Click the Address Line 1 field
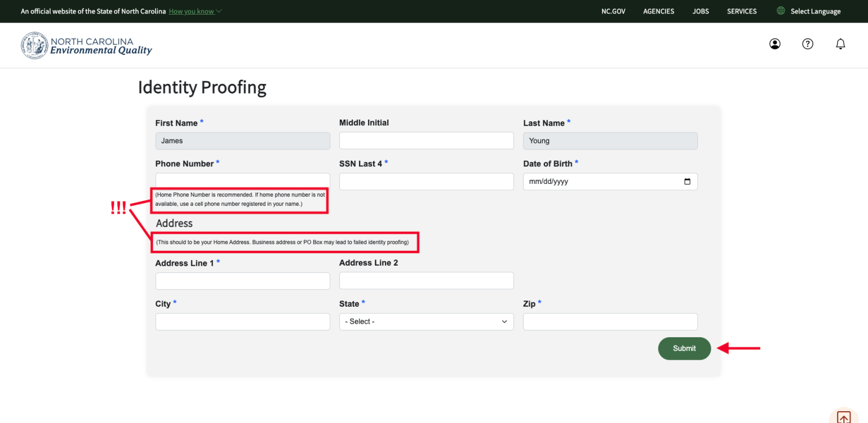The image size is (868, 423). pos(242,280)
